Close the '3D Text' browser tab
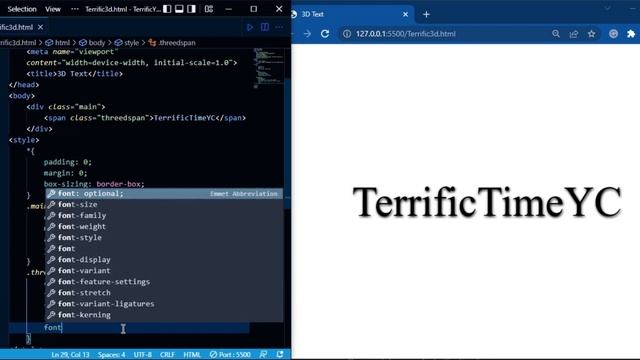640x360 pixels. [405, 14]
